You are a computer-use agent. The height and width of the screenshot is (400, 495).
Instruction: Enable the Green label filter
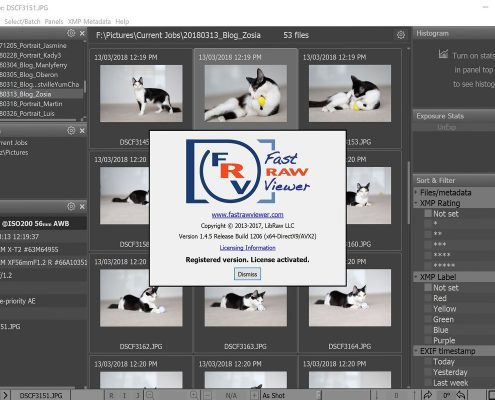pos(428,319)
